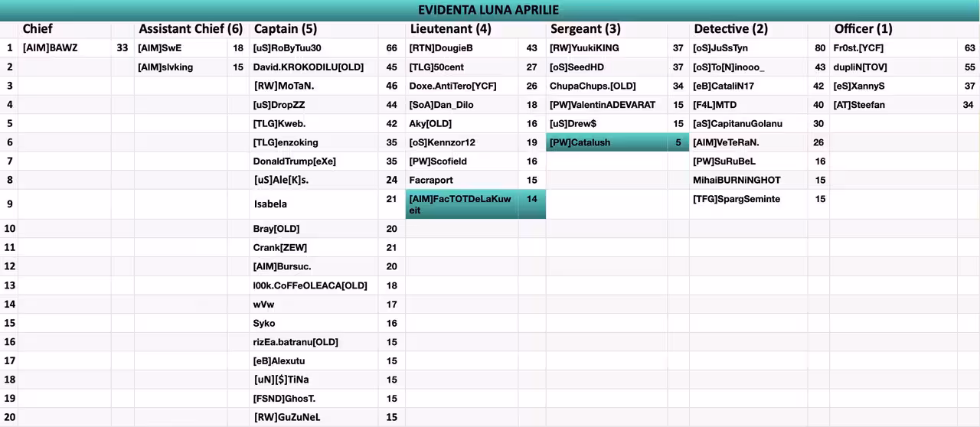
Task: Select the [AIM]Bursuc. cell
Action: click(x=314, y=266)
